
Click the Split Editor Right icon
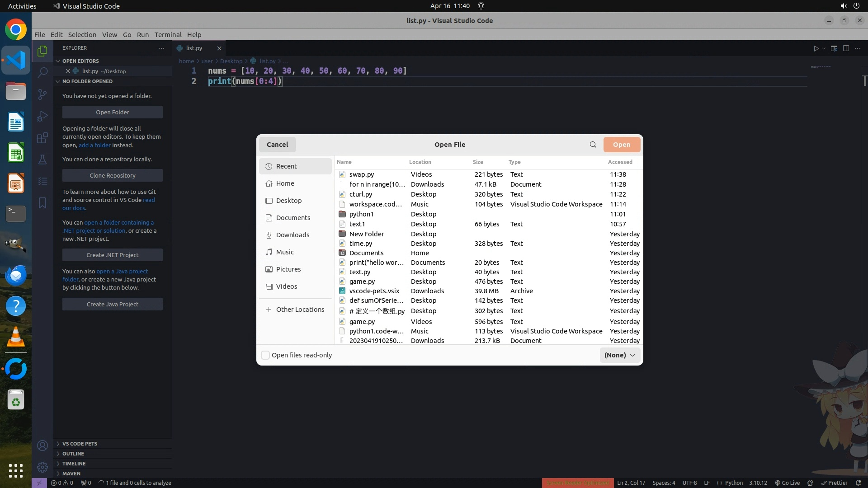[846, 48]
